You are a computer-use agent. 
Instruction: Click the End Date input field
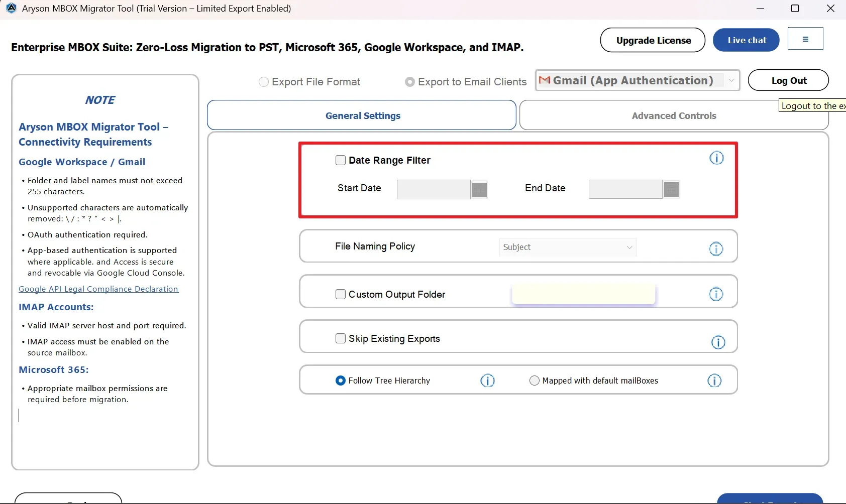click(625, 189)
